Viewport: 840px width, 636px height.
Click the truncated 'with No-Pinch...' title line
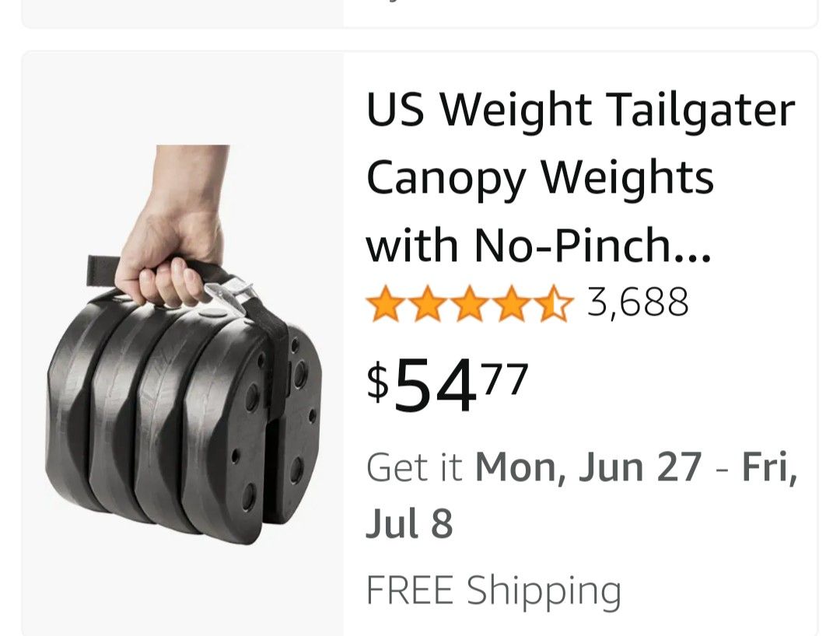pyautogui.click(x=538, y=245)
